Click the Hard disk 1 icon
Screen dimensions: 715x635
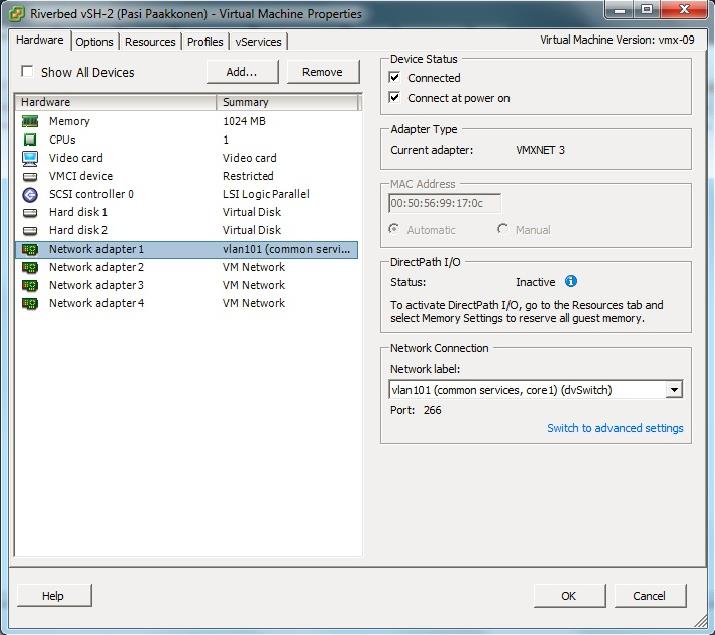(30, 212)
